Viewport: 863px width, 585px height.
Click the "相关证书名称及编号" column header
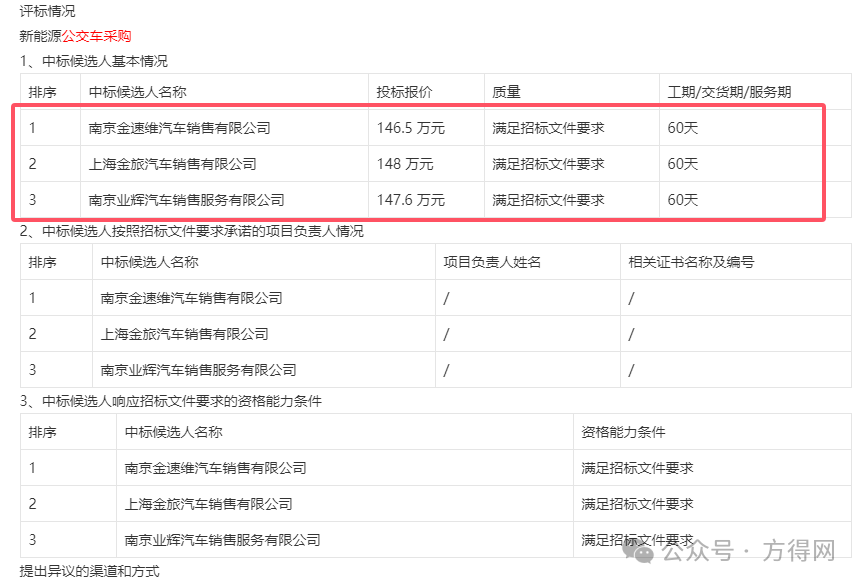[x=691, y=262]
